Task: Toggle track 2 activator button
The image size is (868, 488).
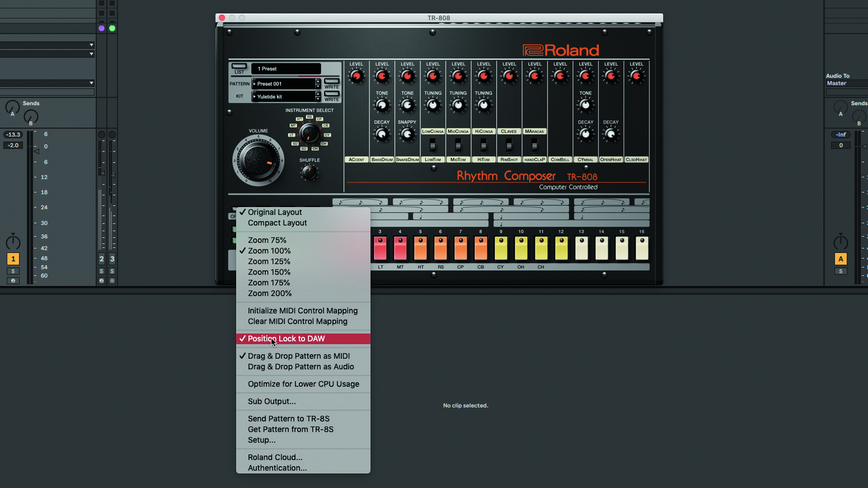Action: 101,259
